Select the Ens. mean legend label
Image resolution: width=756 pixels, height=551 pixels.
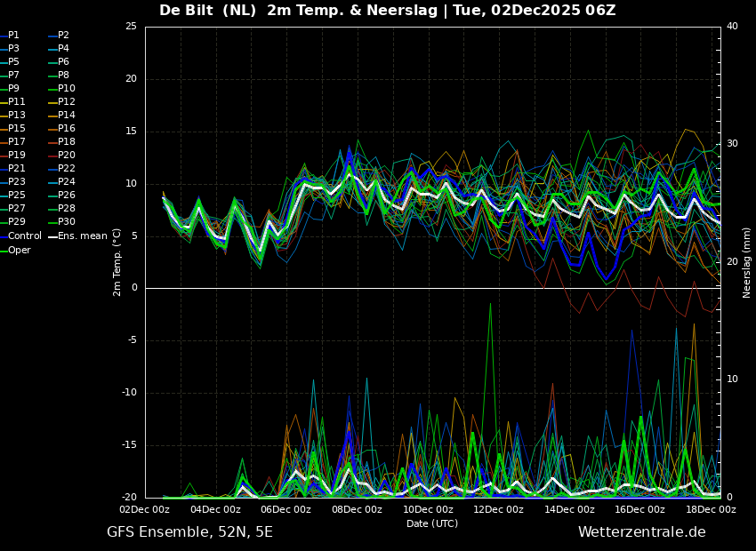point(82,236)
